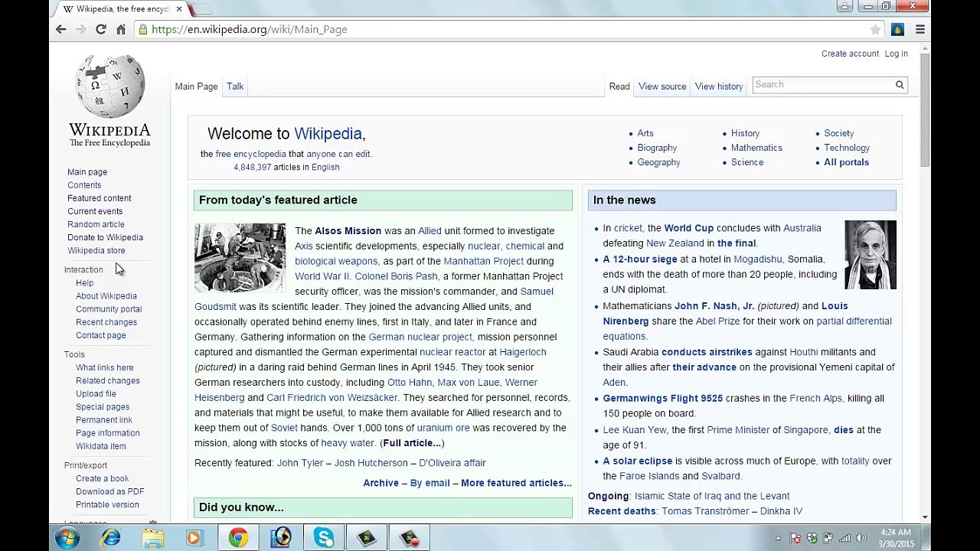Image resolution: width=980 pixels, height=551 pixels.
Task: Click the network signal icon in tray
Action: point(845,538)
